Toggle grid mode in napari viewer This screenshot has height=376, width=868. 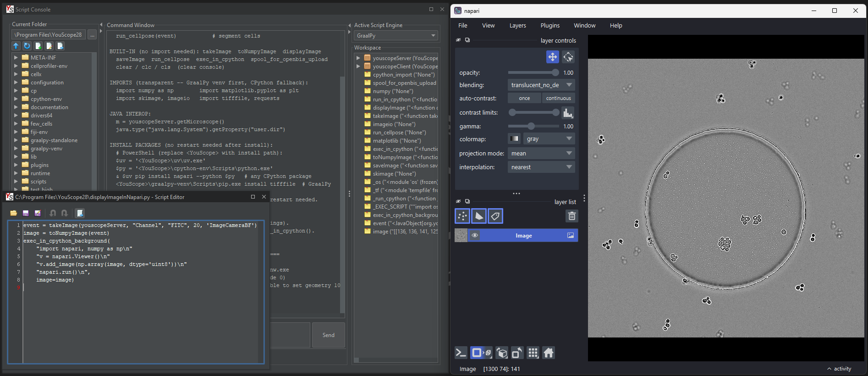tap(533, 353)
